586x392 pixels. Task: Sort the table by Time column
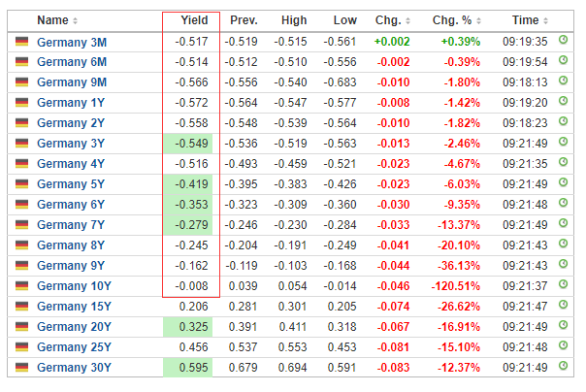point(528,20)
